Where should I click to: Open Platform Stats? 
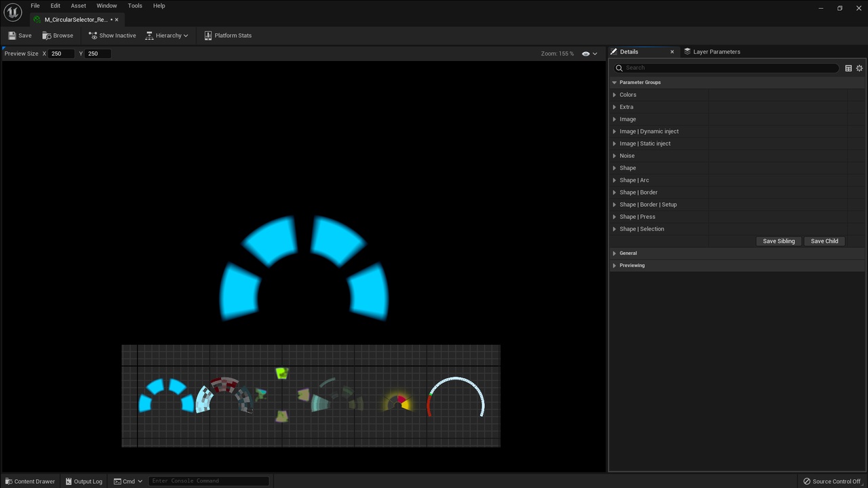(228, 35)
